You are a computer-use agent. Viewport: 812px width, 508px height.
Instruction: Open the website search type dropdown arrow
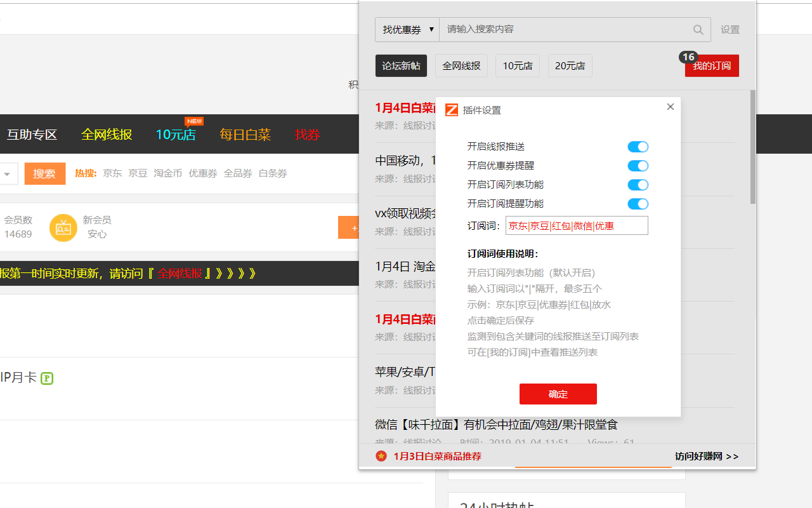click(7, 174)
